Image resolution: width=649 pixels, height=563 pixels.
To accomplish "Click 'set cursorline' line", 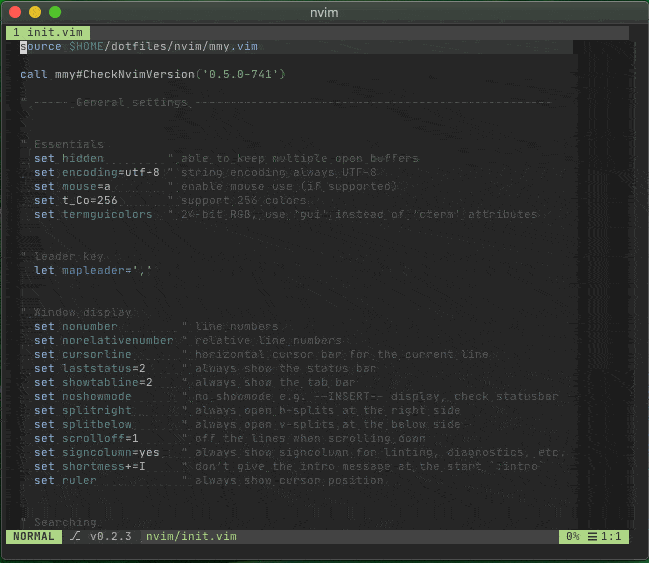I will tap(261, 355).
